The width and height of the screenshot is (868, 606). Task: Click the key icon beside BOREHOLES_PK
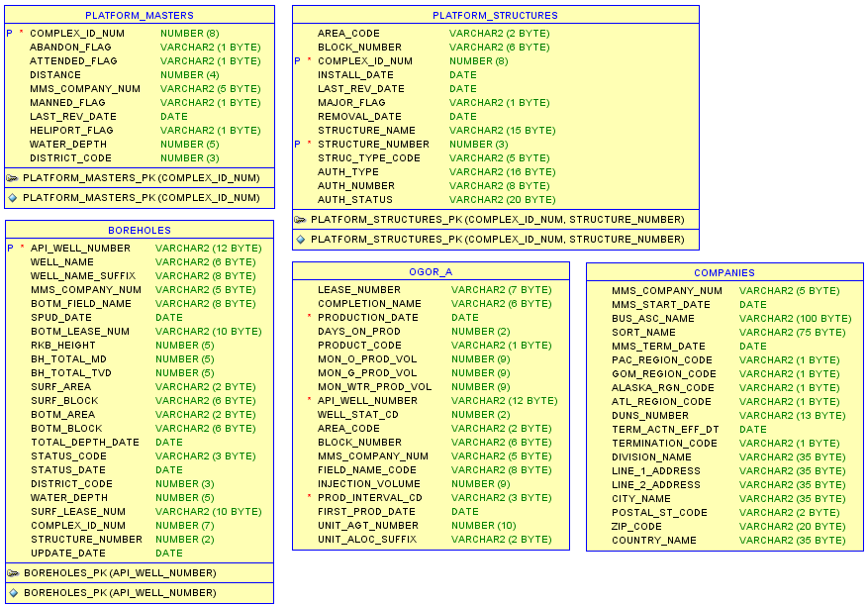pos(13,572)
